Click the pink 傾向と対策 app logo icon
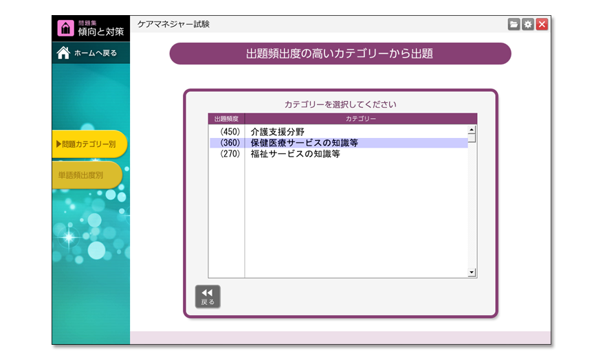The width and height of the screenshot is (605, 364). (x=65, y=28)
